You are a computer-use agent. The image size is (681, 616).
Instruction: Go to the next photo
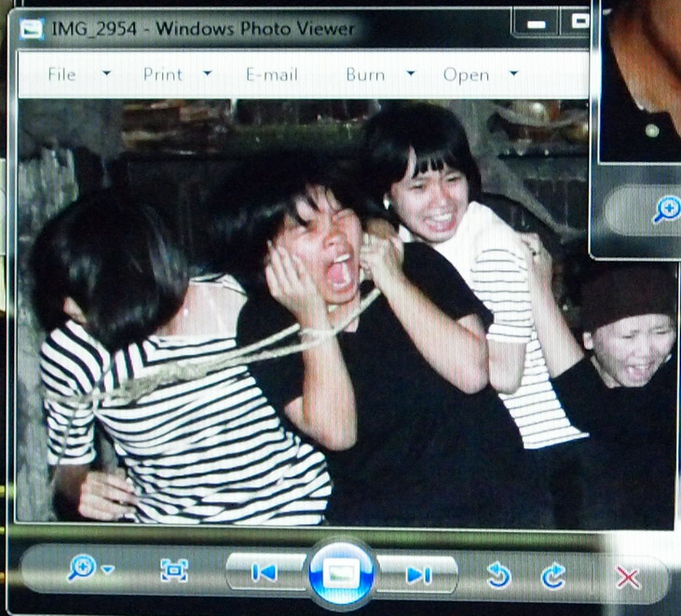[x=417, y=574]
